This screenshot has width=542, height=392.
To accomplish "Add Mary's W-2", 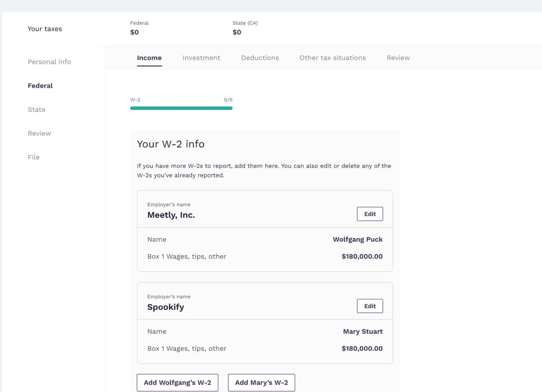I will point(261,382).
